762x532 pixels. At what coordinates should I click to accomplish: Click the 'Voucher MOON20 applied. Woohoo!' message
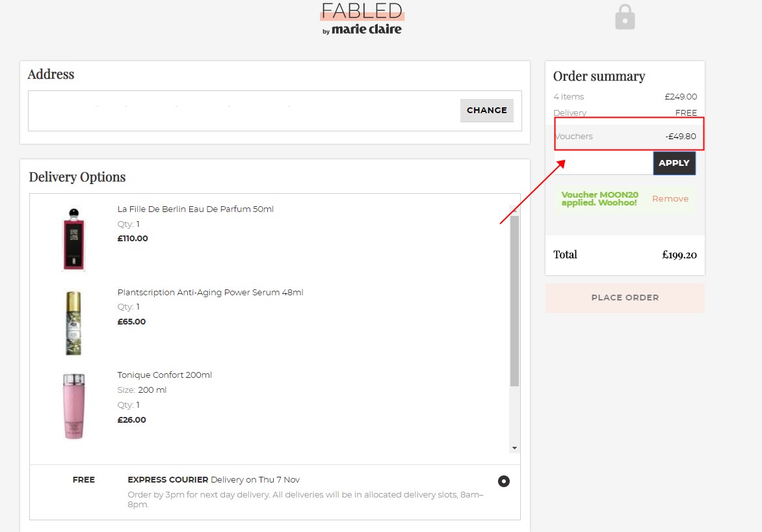click(x=599, y=198)
